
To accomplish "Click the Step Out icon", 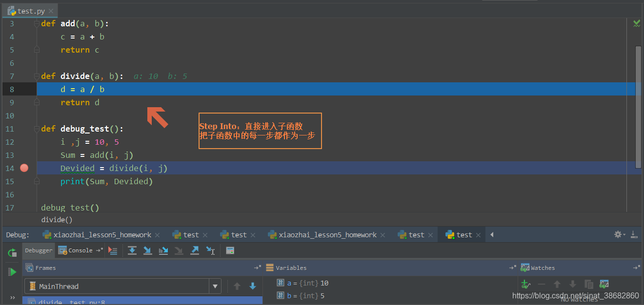I will click(195, 250).
